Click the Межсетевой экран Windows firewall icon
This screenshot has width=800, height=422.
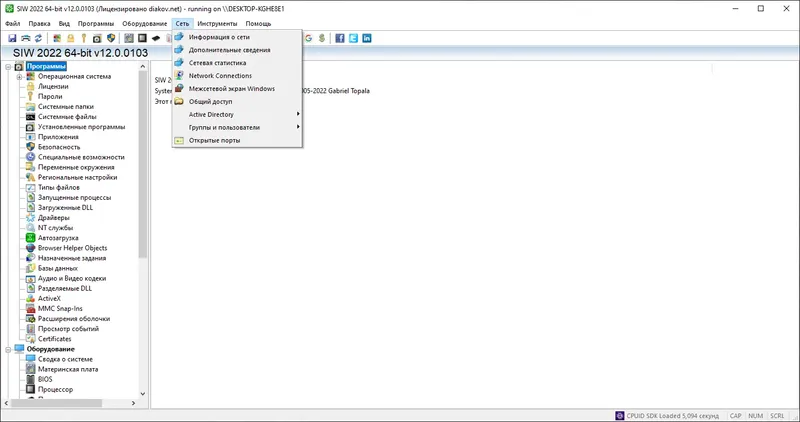[179, 88]
